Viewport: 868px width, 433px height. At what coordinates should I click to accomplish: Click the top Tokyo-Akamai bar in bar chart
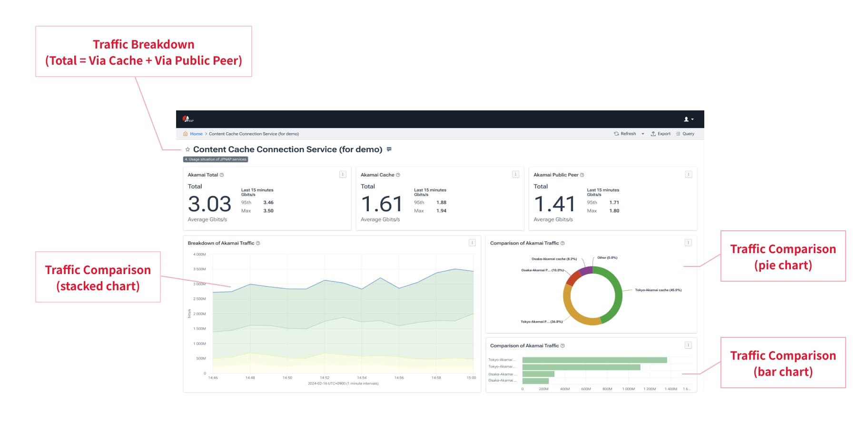[x=594, y=360]
